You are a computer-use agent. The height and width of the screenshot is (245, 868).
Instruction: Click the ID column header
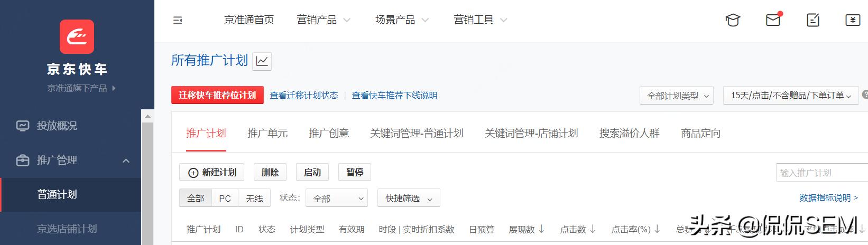tap(239, 229)
